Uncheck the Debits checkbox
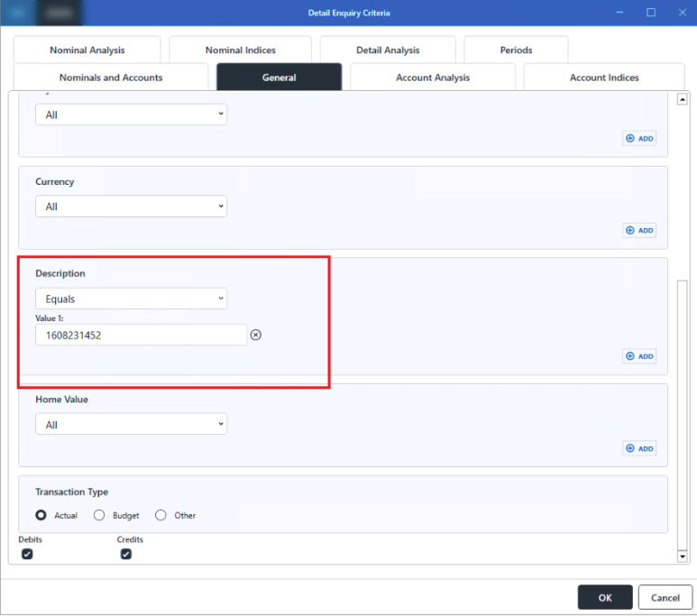 [27, 554]
